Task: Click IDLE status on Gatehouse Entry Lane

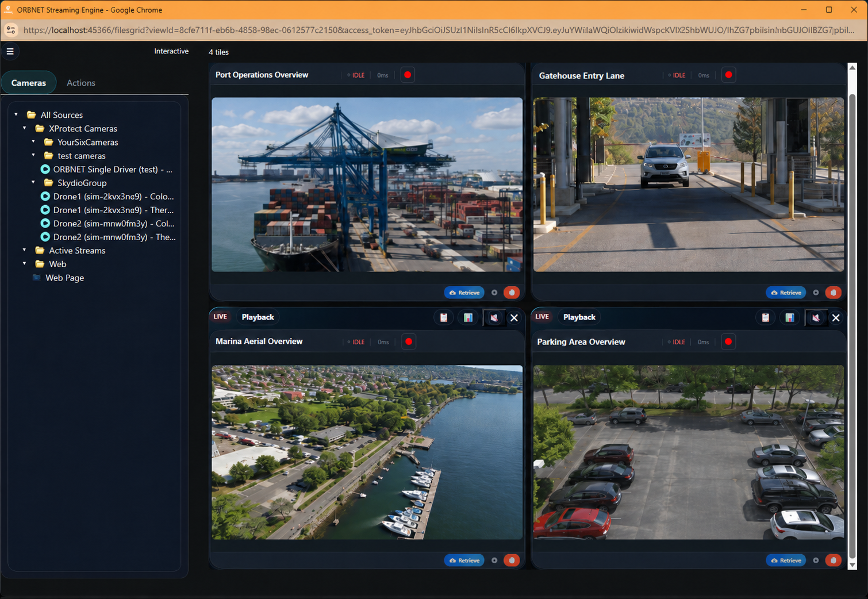Action: (x=677, y=75)
